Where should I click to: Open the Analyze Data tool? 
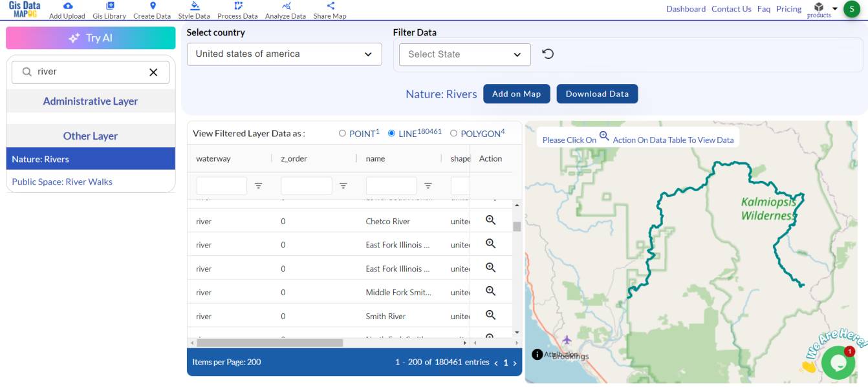click(285, 10)
